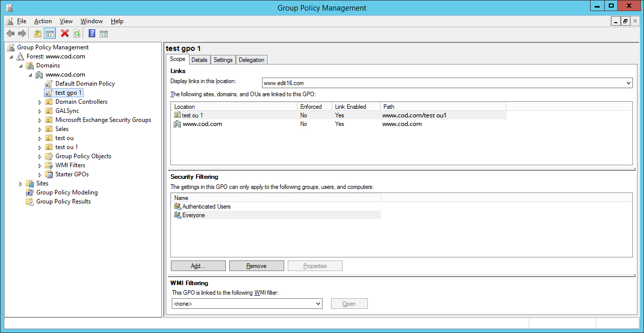
Task: Collapse the Forest: www.cod.com node
Action: click(12, 56)
